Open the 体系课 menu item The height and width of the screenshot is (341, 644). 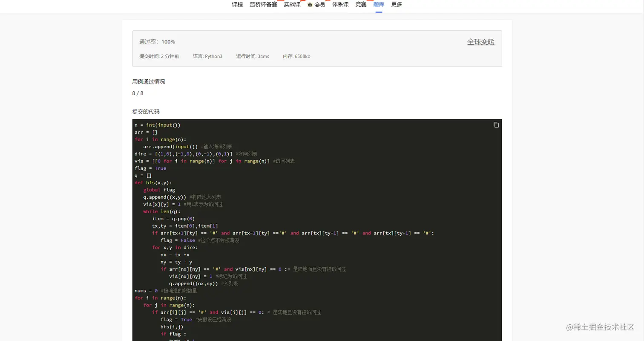(x=339, y=5)
